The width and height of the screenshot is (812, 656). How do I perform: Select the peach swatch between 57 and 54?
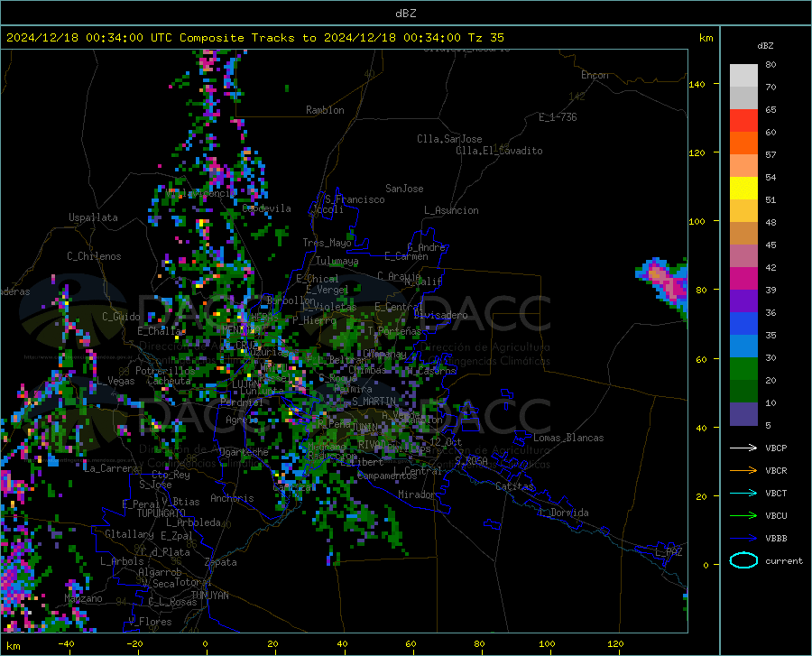point(743,166)
